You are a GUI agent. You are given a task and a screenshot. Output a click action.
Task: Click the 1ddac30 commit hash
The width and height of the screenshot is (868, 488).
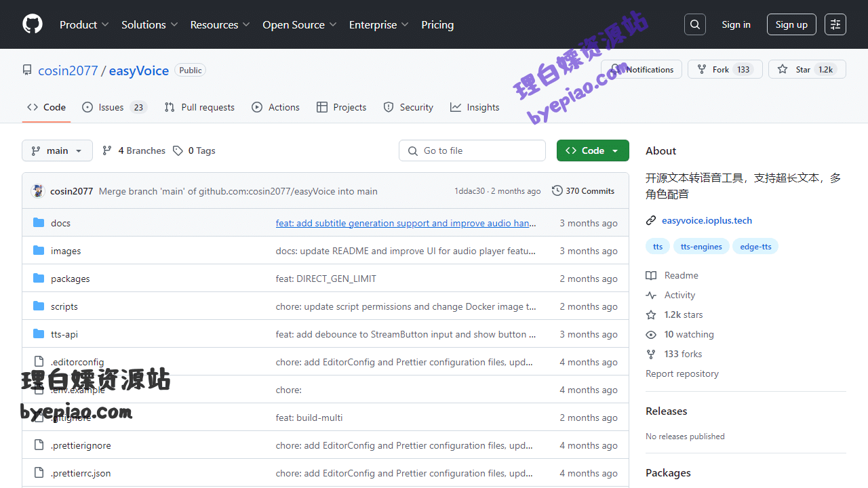(x=469, y=191)
